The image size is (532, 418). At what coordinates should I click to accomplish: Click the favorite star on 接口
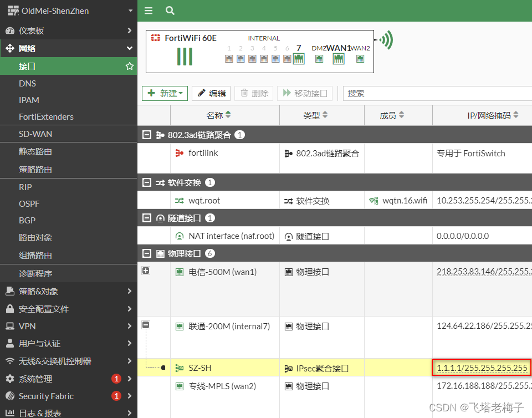coord(129,66)
